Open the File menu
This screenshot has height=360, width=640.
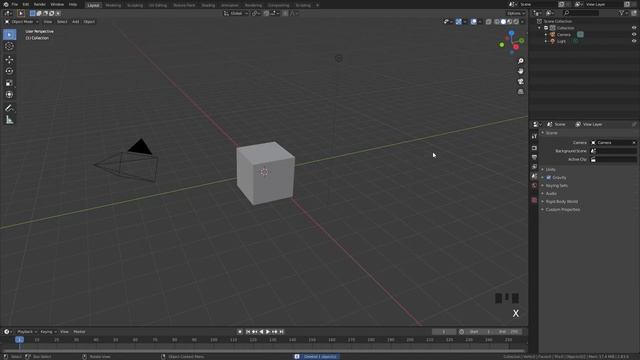[15, 4]
